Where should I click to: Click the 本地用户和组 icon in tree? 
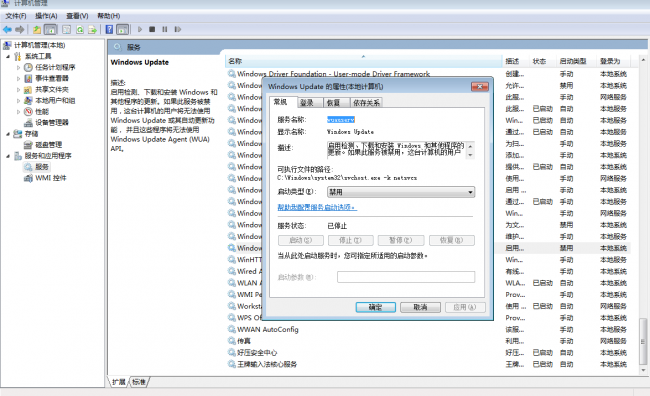(x=28, y=100)
